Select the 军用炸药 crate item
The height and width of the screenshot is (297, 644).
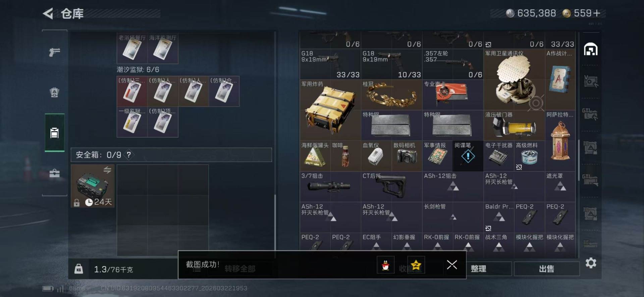click(x=330, y=110)
